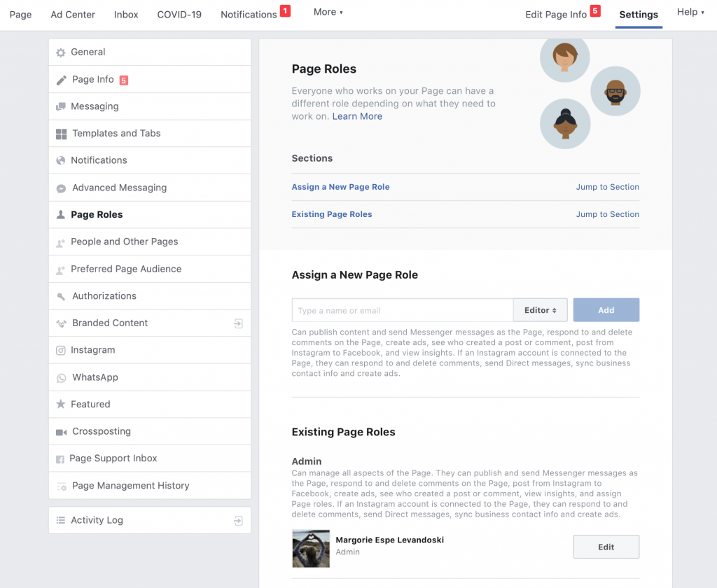Click the Templates and Tabs grid icon

62,134
